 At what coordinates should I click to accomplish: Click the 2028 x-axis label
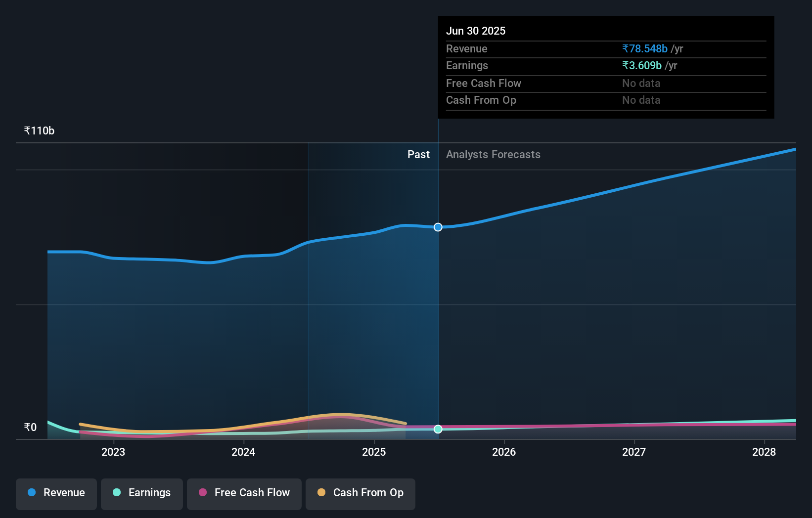[x=764, y=452]
